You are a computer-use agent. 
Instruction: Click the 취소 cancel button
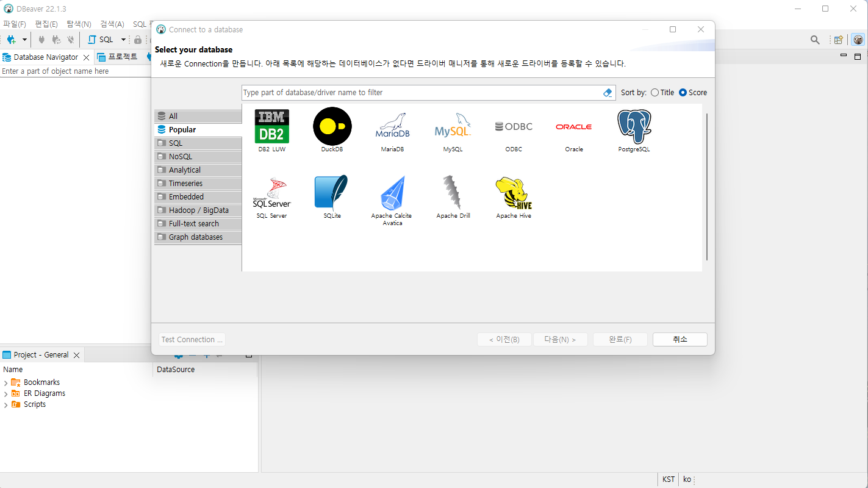click(680, 340)
